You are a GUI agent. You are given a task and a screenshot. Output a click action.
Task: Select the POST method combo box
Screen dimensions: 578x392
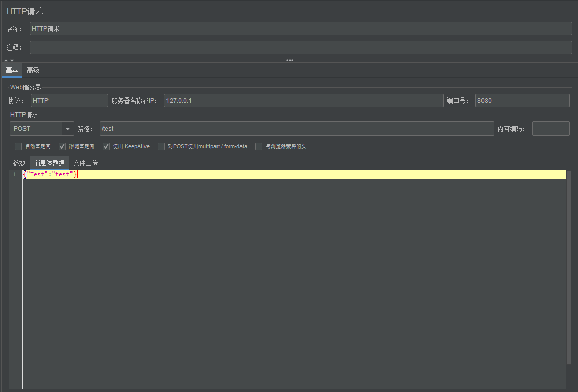[42, 129]
